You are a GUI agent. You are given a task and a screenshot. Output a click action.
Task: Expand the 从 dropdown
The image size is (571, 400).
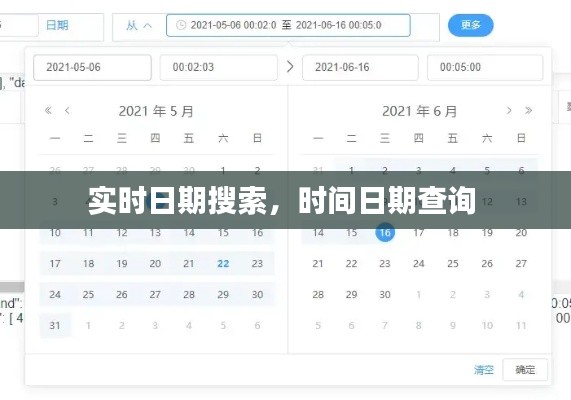(x=139, y=26)
